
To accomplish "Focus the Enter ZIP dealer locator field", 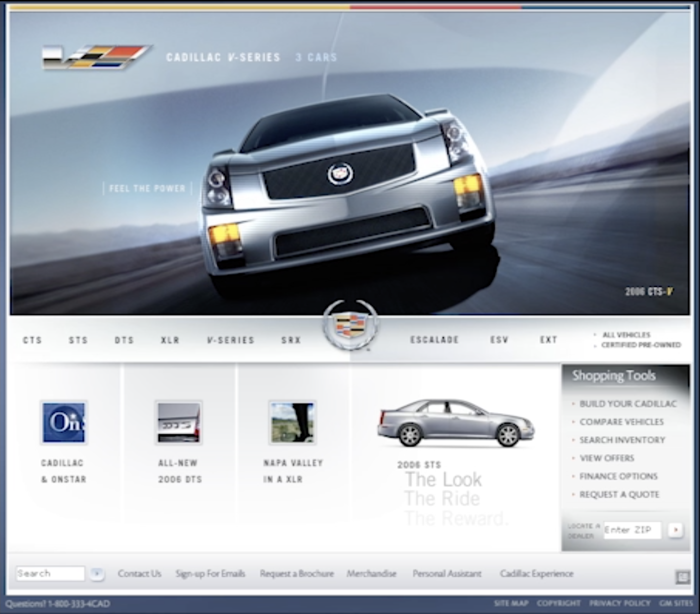I will (632, 530).
